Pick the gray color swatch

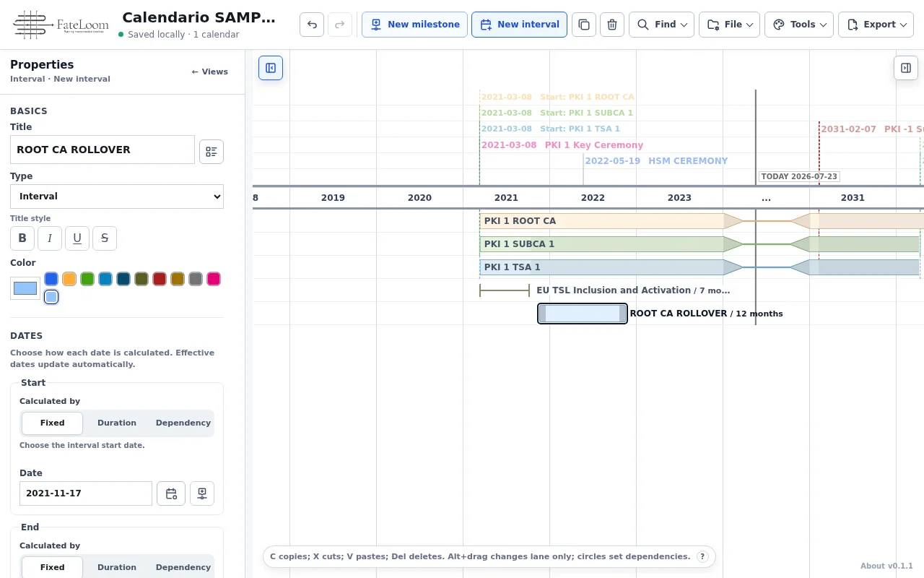196,279
